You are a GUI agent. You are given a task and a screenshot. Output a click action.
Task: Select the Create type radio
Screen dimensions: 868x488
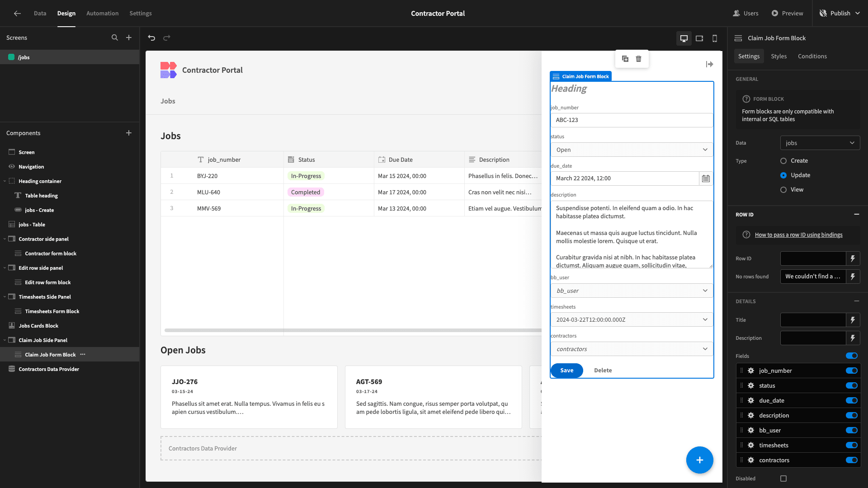[x=783, y=161]
